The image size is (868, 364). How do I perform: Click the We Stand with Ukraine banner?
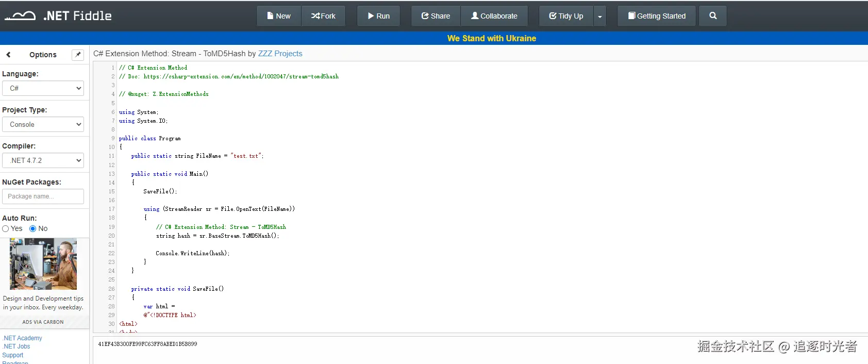[x=492, y=38]
